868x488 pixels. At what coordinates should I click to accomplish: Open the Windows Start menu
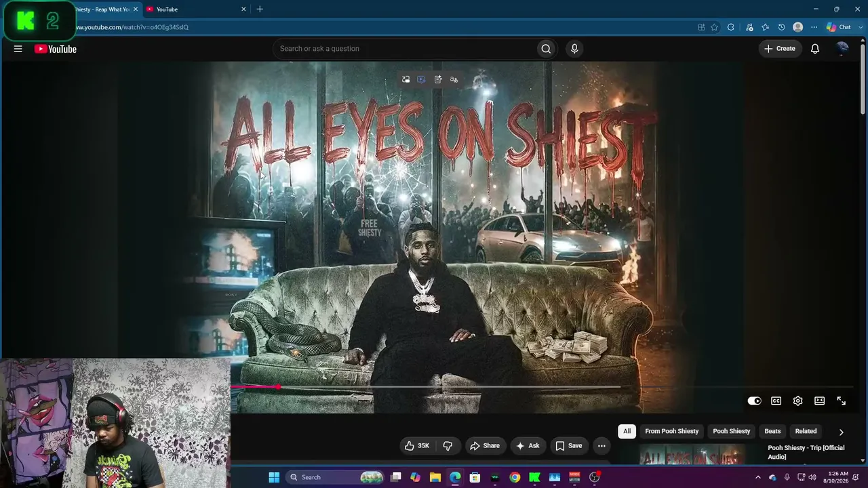274,477
